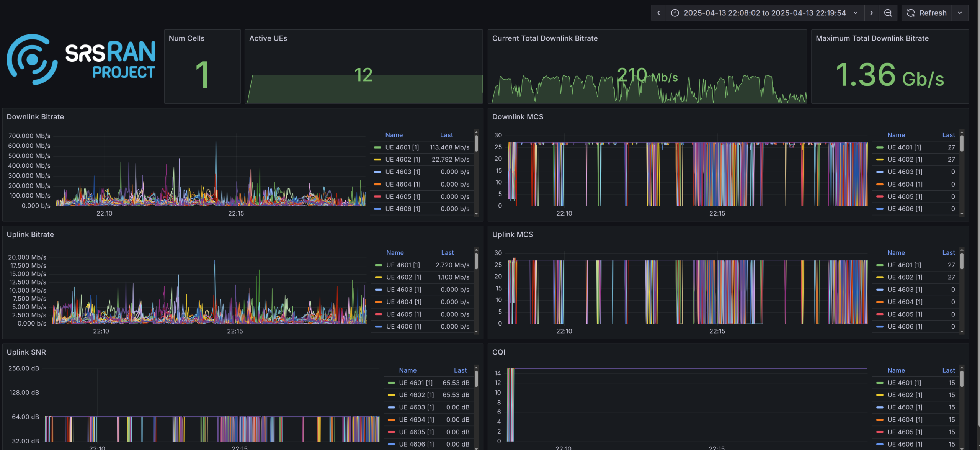Toggle UE 4601 series in Downlink Bitrate legend

402,147
